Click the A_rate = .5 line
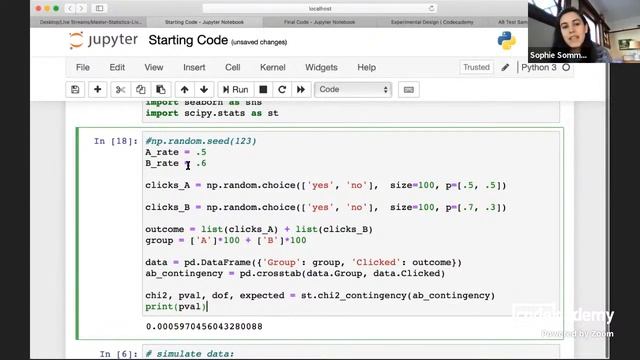 point(176,152)
